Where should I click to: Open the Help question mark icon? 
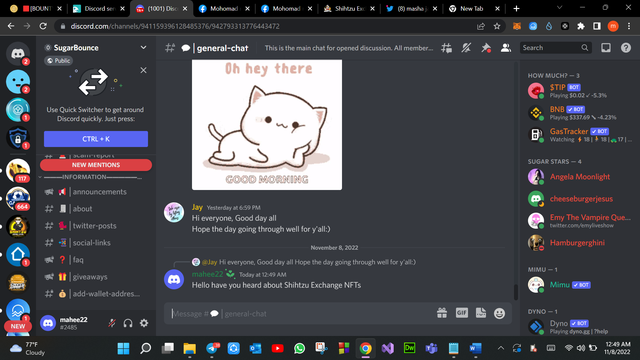626,48
